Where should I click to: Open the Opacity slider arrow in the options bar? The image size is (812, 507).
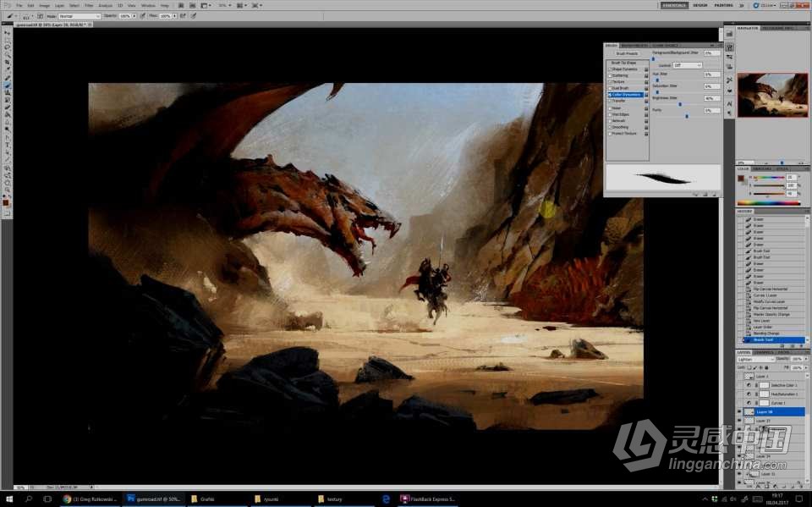coord(134,16)
